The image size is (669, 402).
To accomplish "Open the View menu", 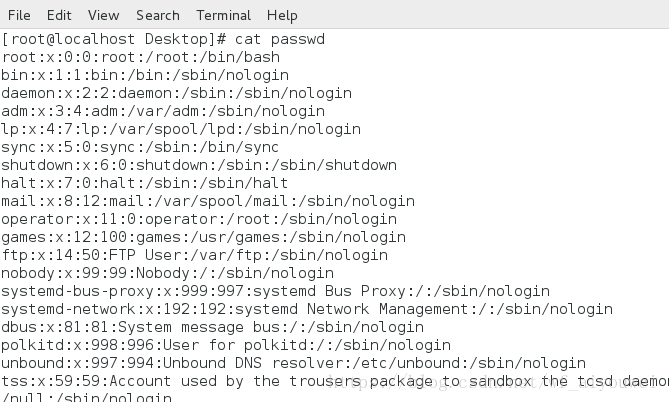I will tap(103, 15).
